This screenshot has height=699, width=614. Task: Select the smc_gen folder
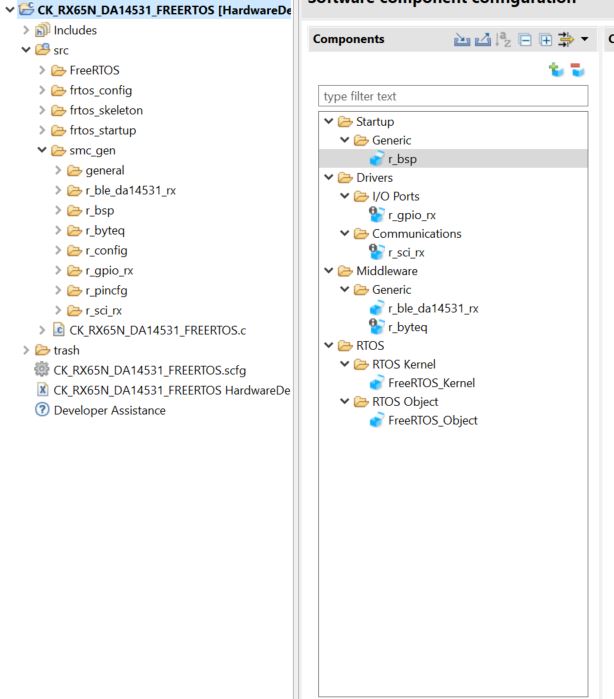click(83, 151)
